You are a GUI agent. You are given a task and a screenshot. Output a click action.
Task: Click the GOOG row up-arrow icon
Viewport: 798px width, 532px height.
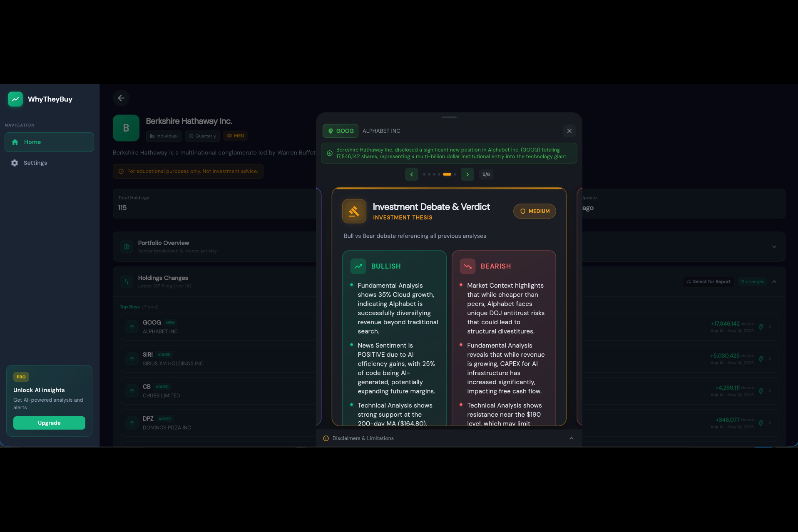132,327
